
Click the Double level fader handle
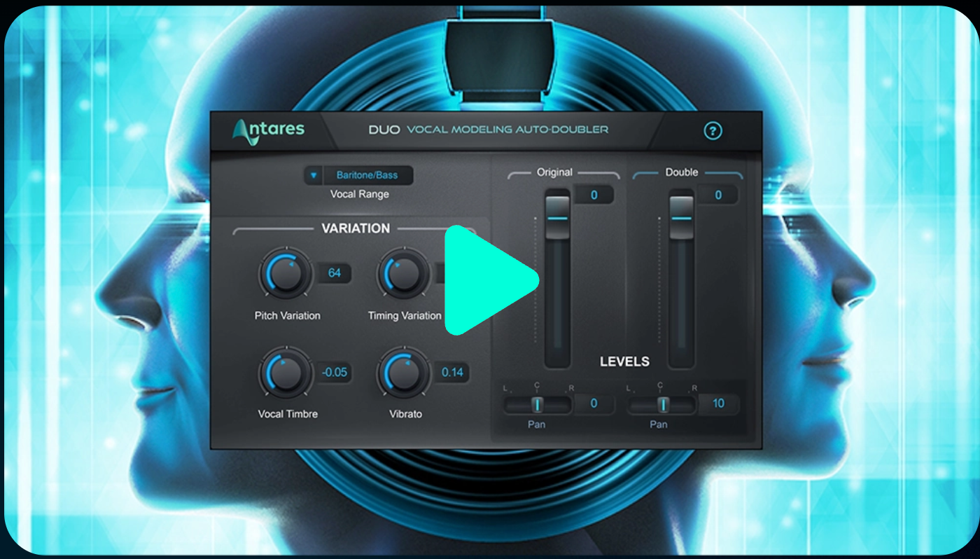(x=681, y=218)
